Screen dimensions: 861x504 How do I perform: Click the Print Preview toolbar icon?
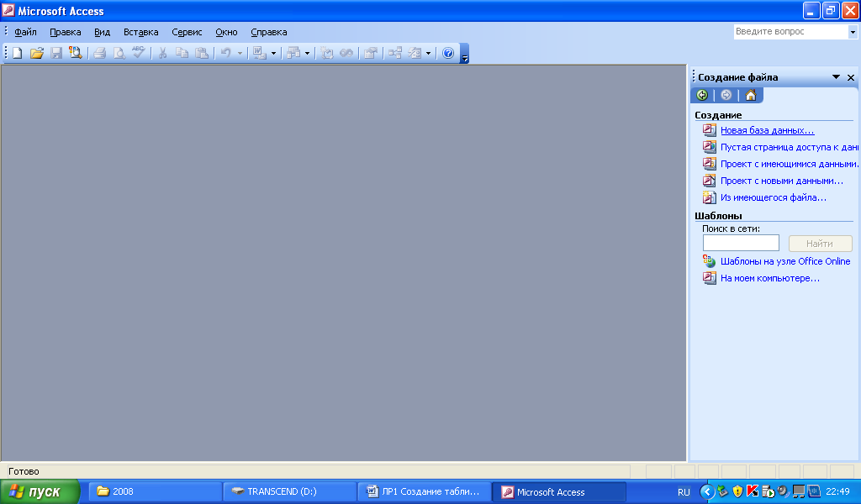pyautogui.click(x=119, y=53)
